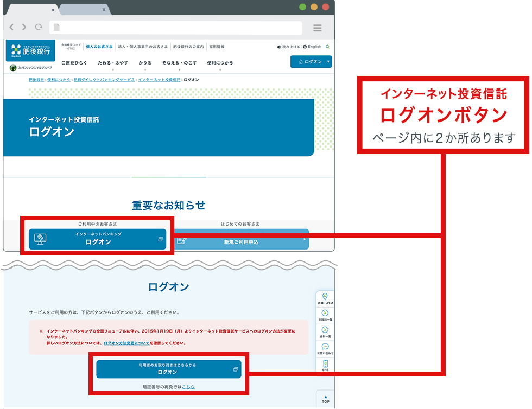
Task: Select the 個人のお客さま tab
Action: [99, 47]
